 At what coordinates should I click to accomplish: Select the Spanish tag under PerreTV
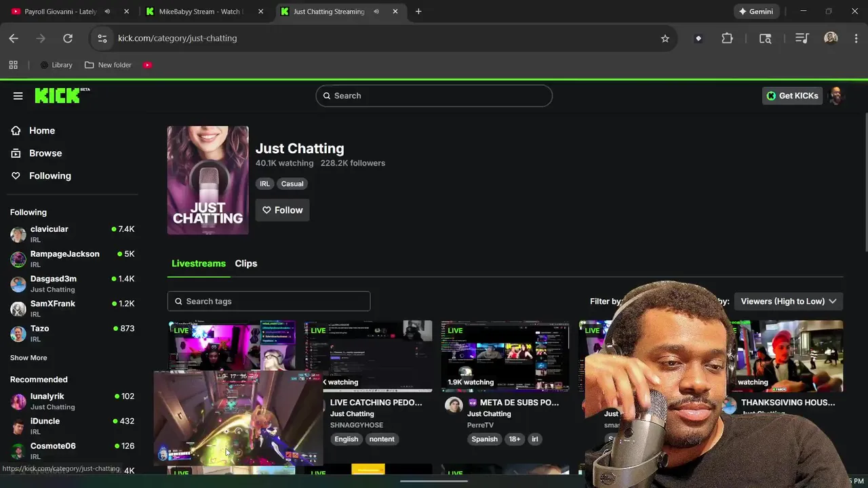[484, 439]
